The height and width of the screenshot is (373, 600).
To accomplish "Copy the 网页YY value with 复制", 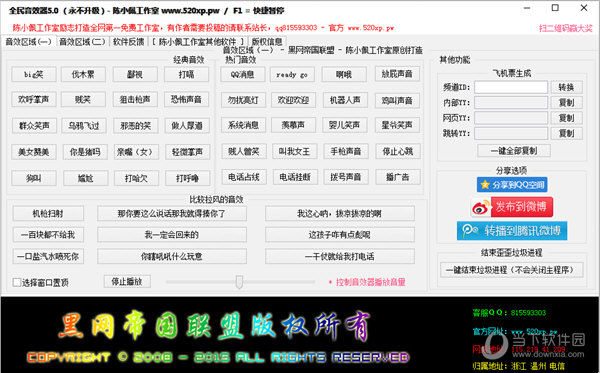I will (x=566, y=118).
